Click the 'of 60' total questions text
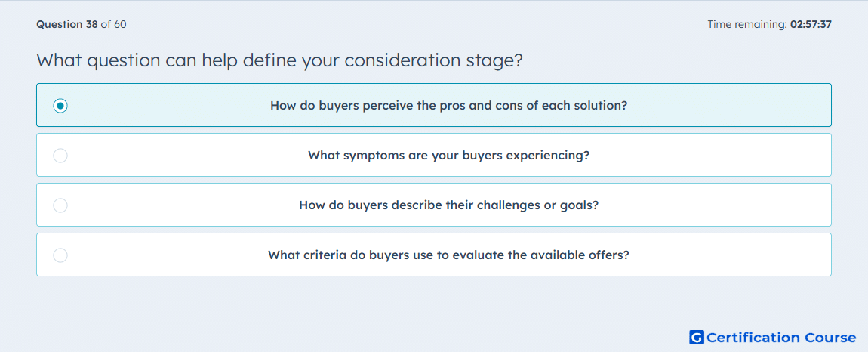This screenshot has height=352, width=868. pos(114,25)
